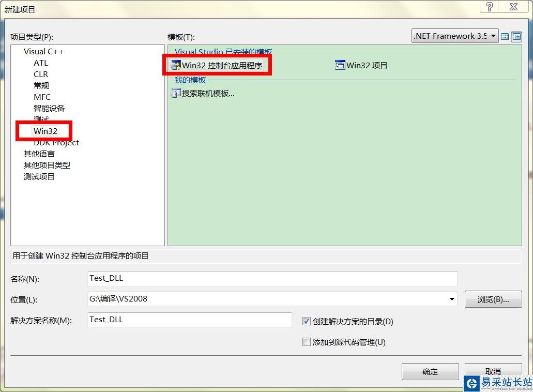This screenshot has width=533, height=392.
Task: Click the Win32 项目 template label
Action: pos(367,65)
